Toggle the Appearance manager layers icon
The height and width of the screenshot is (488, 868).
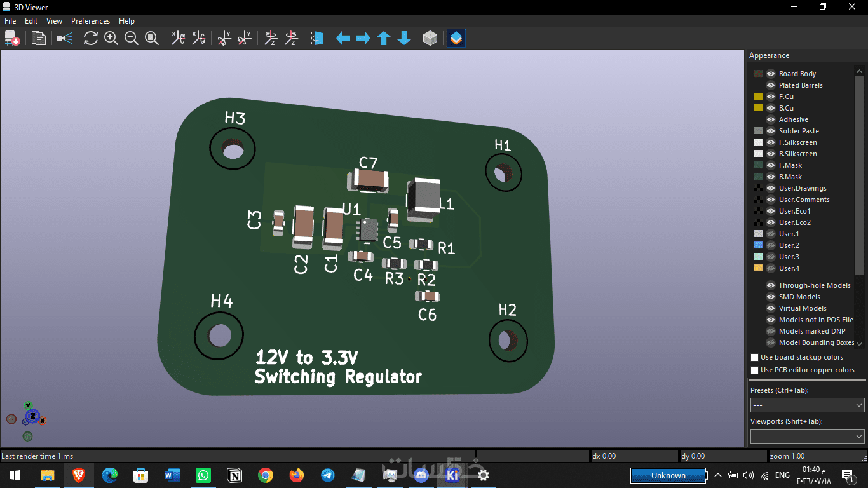pos(456,39)
